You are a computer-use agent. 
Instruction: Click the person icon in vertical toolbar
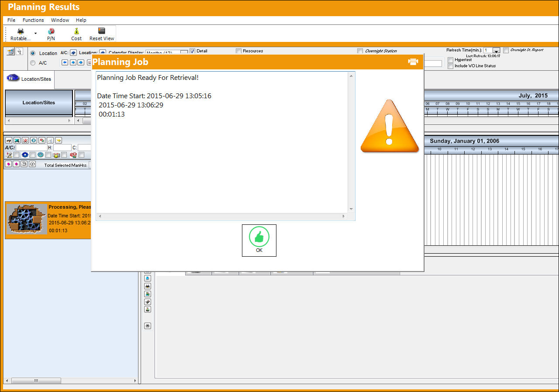coord(148,309)
